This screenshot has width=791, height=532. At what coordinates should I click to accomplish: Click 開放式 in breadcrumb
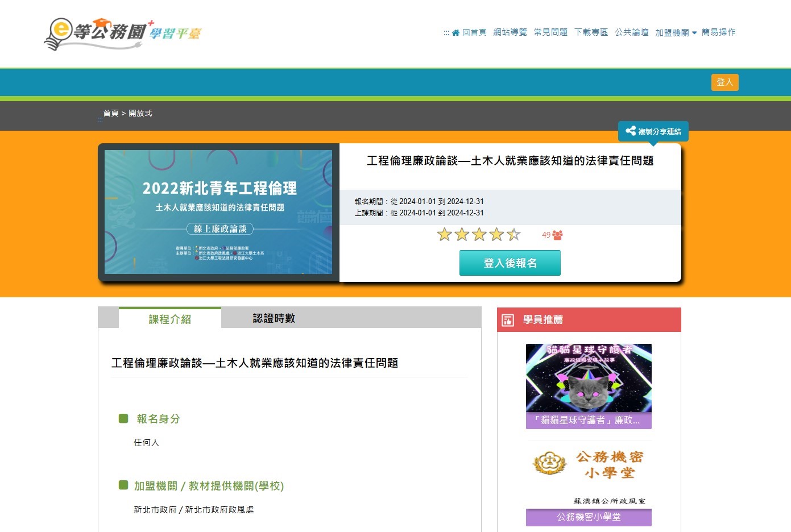(x=140, y=113)
